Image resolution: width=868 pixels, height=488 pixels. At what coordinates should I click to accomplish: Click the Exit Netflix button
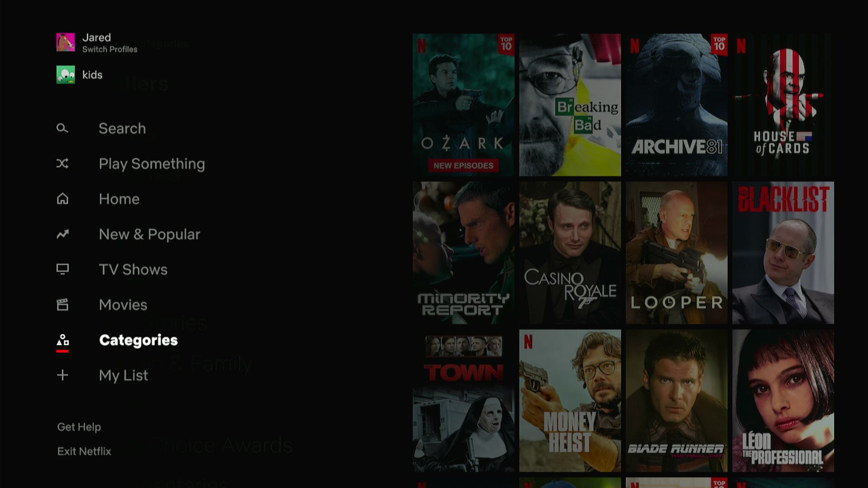(84, 451)
